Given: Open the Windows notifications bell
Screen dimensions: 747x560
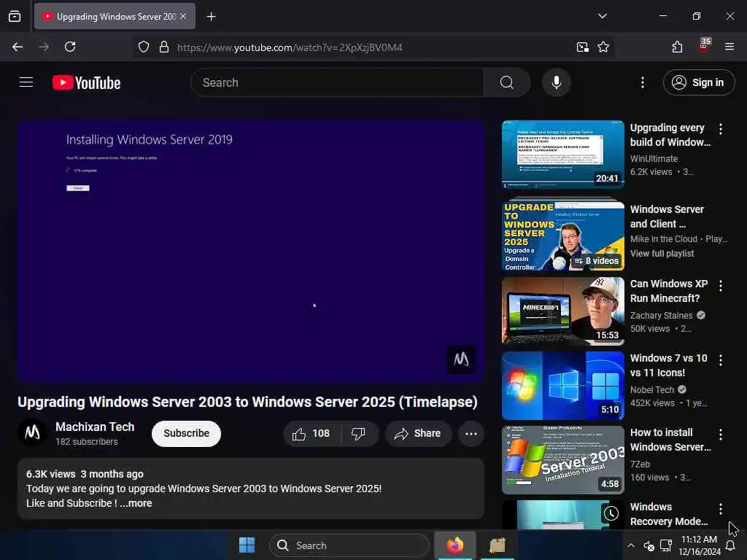Looking at the screenshot, I should [729, 545].
